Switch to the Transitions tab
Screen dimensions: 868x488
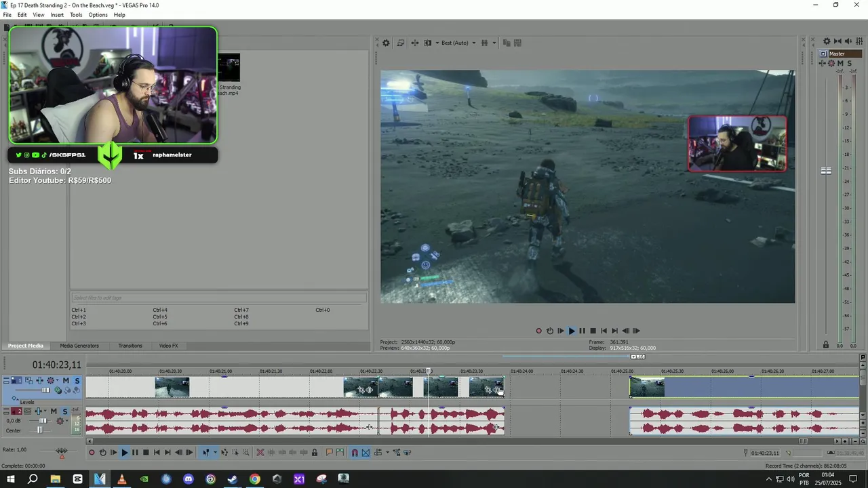coord(130,346)
